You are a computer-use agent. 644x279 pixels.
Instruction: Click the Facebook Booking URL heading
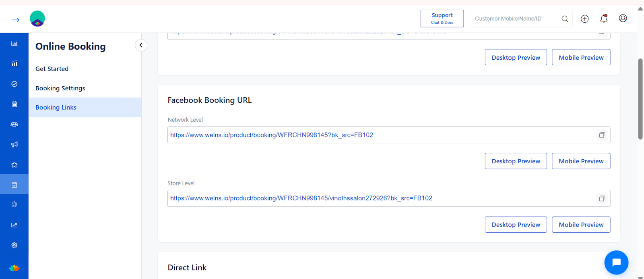point(210,100)
